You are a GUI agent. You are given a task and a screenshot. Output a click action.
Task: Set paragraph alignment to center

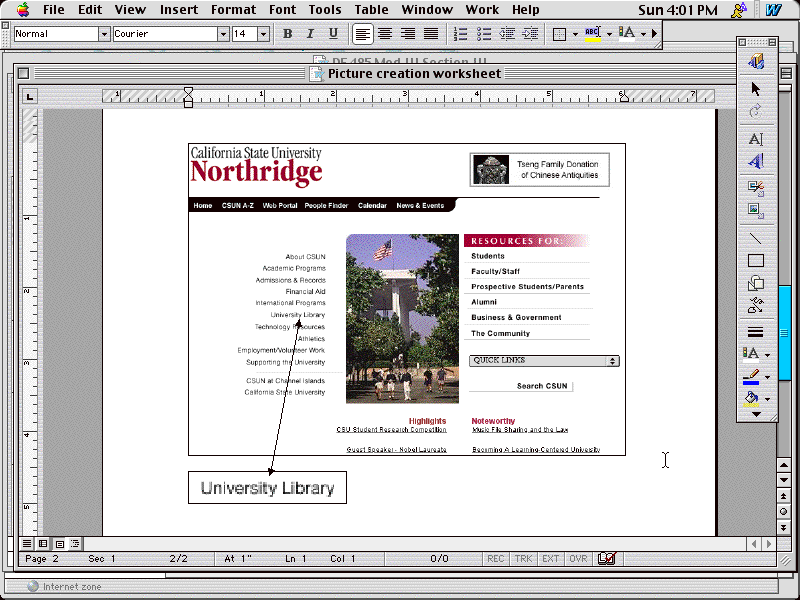[x=385, y=34]
